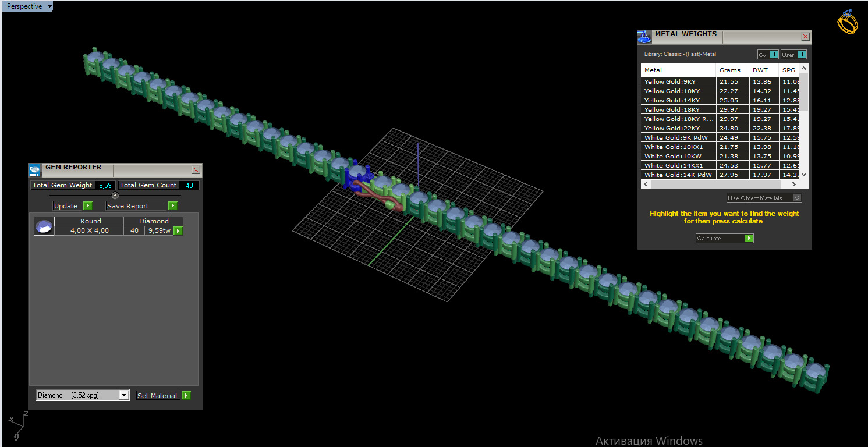Click the green arrow beside Set Material
868x447 pixels.
pos(186,396)
